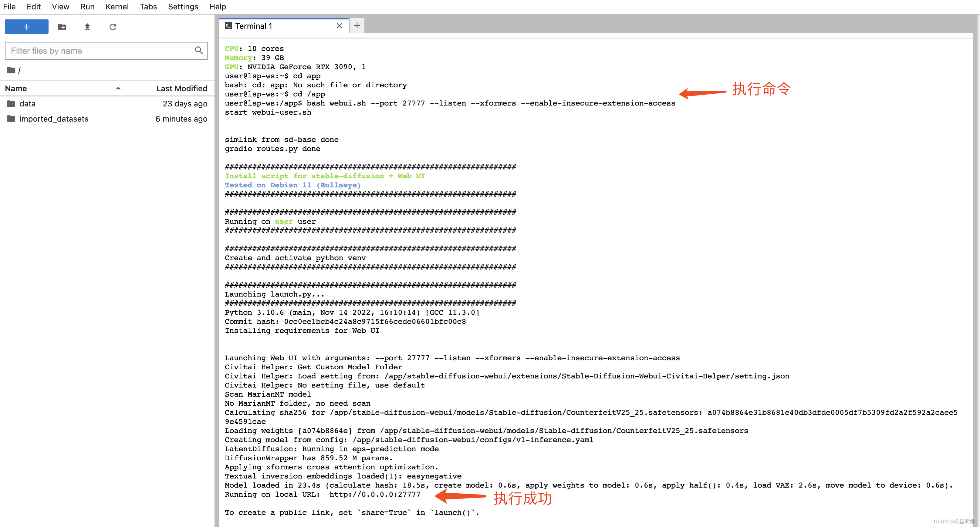
Task: Click the terminal icon on the Terminal 1 tab
Action: click(228, 26)
